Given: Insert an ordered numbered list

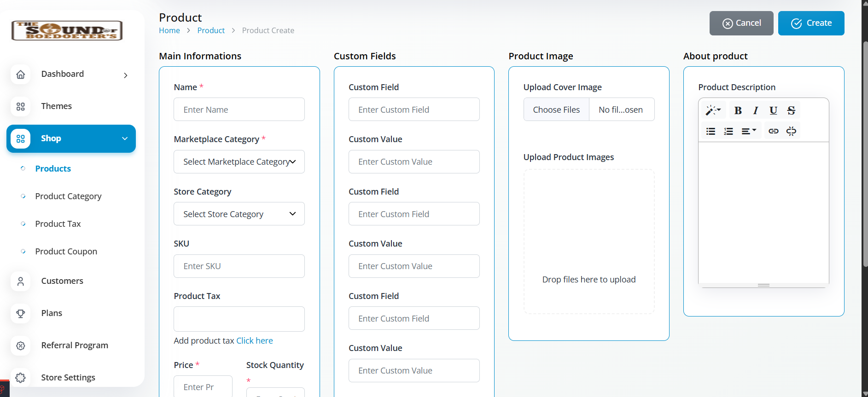Looking at the screenshot, I should coord(728,131).
